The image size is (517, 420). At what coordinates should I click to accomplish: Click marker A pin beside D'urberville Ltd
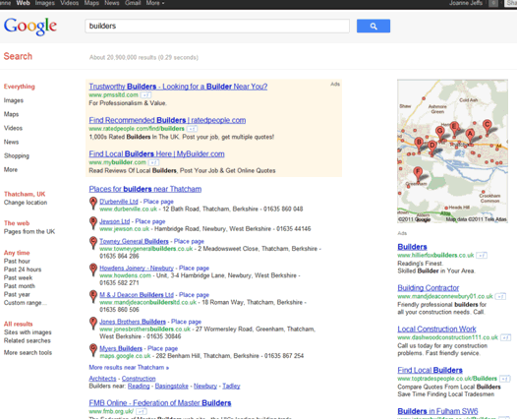pos(93,204)
